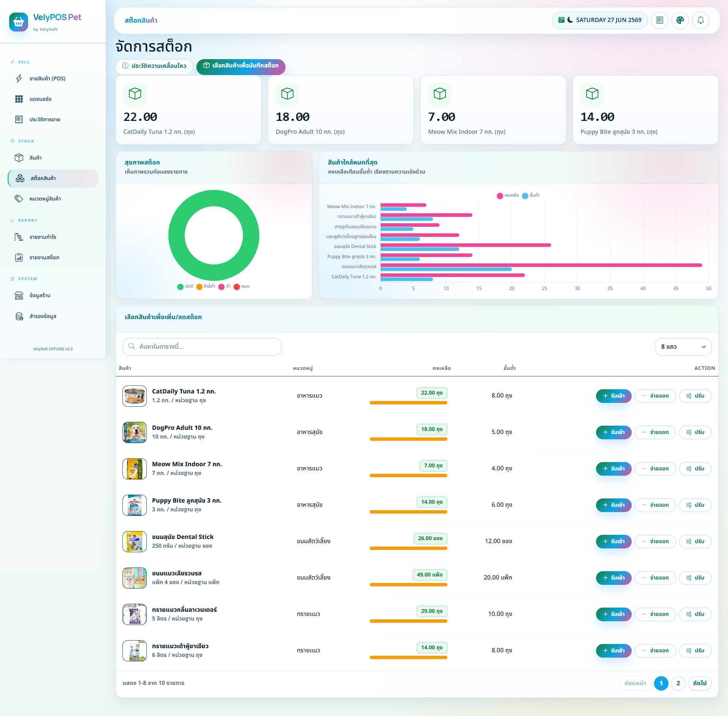Open the theme palette icon
The height and width of the screenshot is (716, 728).
(x=680, y=20)
